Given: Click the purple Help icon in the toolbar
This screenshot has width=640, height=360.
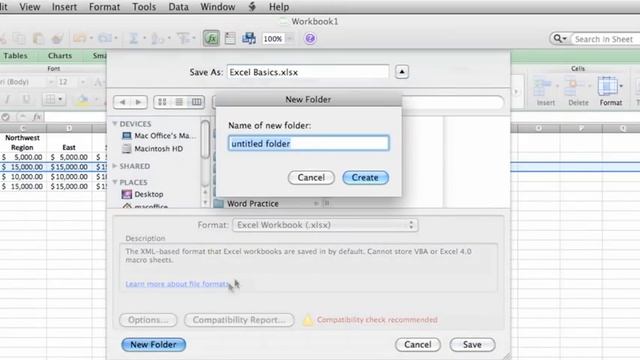Looking at the screenshot, I should 310,39.
